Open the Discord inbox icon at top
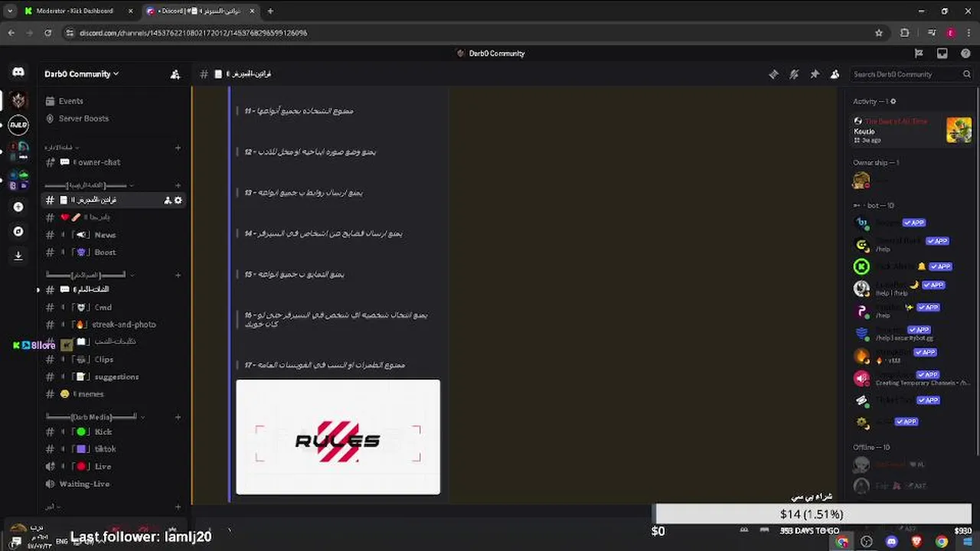980x551 pixels. 942,54
